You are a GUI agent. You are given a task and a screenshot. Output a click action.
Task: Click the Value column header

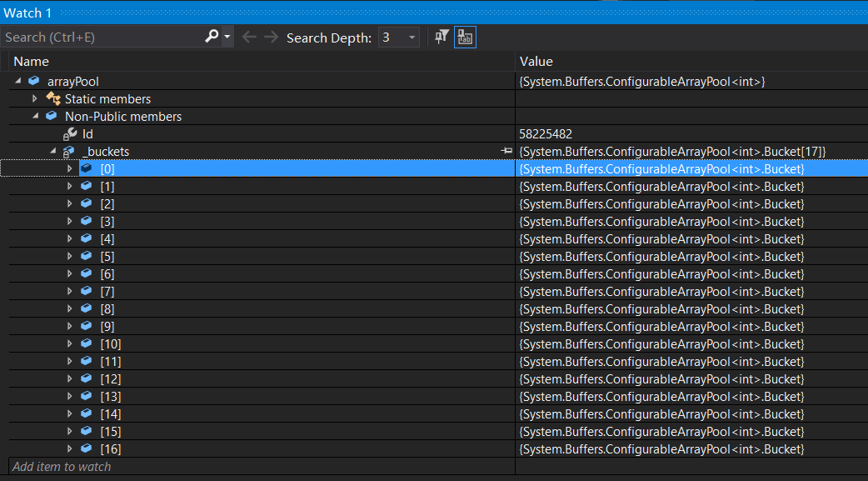point(536,61)
